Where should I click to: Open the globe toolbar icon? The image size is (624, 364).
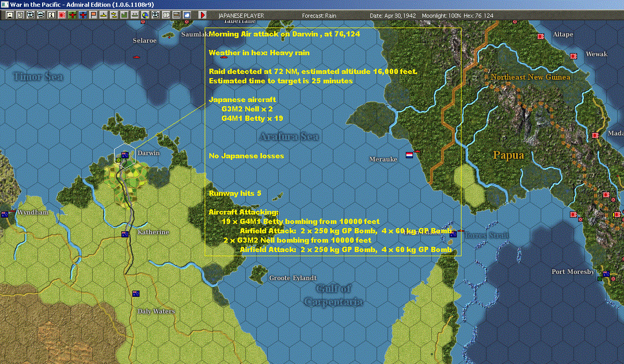[145, 15]
